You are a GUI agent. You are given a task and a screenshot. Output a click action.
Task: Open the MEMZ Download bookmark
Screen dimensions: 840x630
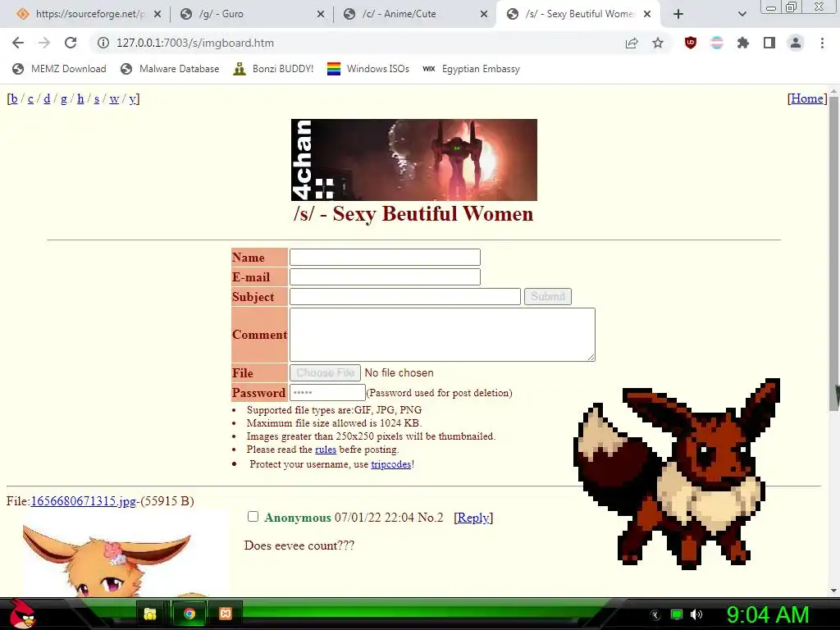(x=59, y=69)
